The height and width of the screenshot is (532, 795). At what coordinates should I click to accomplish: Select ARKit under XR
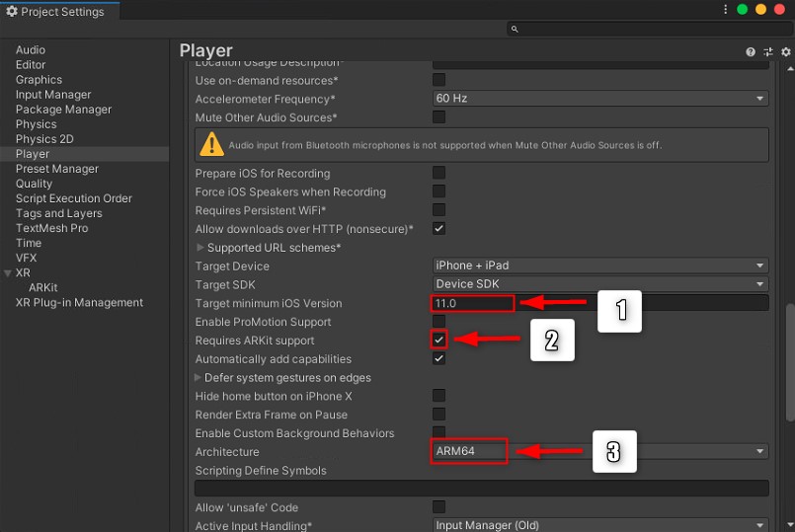click(x=43, y=288)
